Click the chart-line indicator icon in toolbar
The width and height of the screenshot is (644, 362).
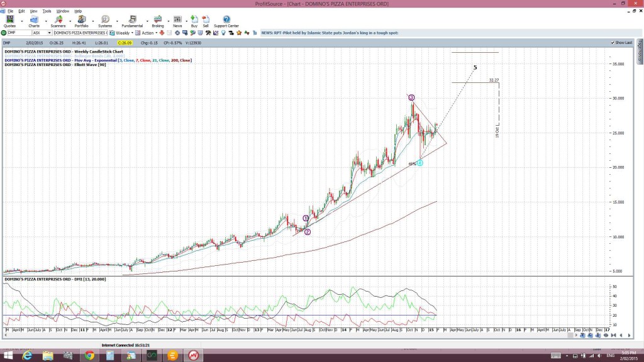click(216, 33)
